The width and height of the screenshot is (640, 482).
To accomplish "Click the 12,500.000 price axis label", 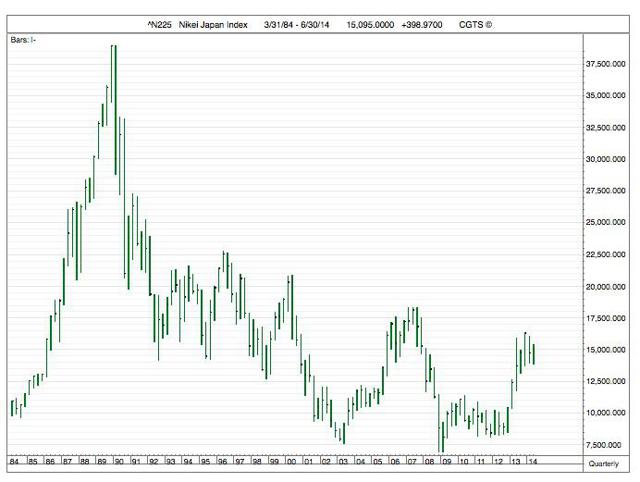I will [606, 381].
